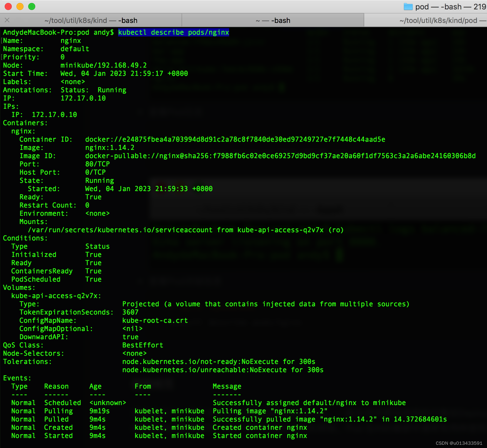487x448 pixels.
Task: Click the volume name kube-api-access-q2v7x:
Action: click(56, 296)
